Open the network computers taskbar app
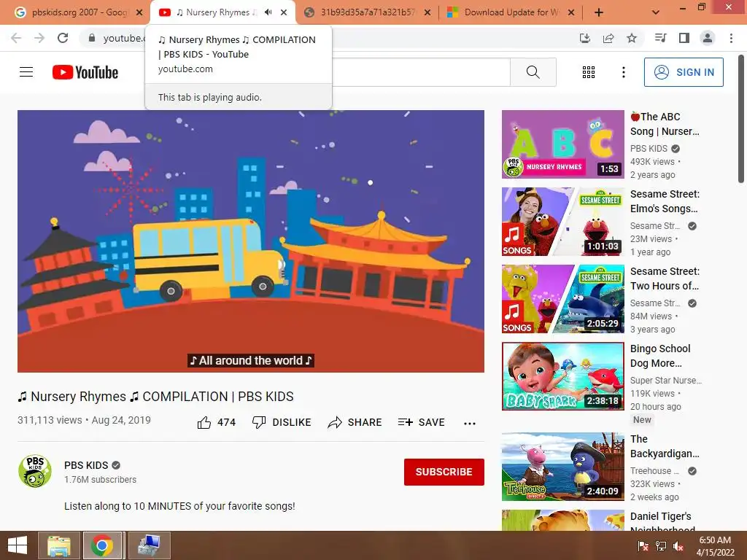This screenshot has height=560, width=747. 149,545
